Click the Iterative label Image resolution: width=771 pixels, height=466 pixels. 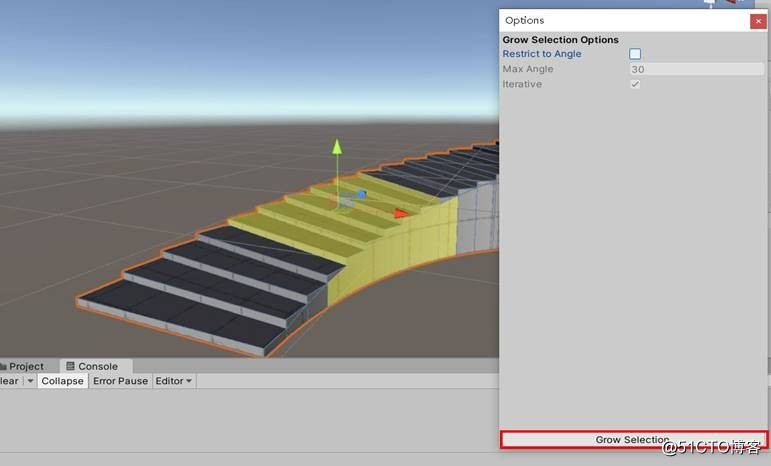coord(522,84)
